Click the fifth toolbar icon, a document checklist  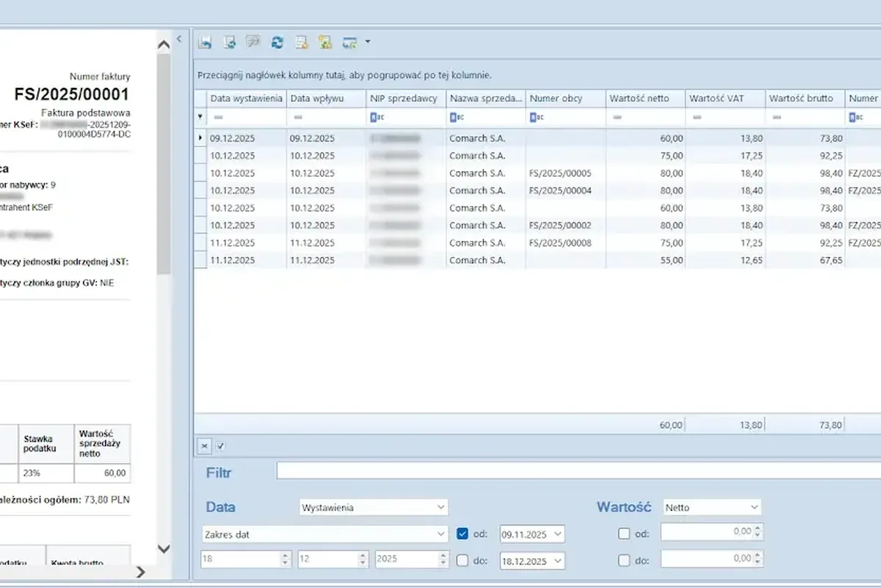tap(301, 43)
